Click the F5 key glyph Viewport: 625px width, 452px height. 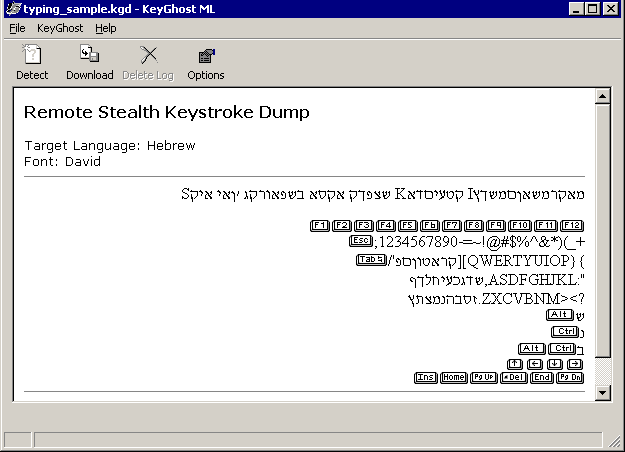[407, 226]
